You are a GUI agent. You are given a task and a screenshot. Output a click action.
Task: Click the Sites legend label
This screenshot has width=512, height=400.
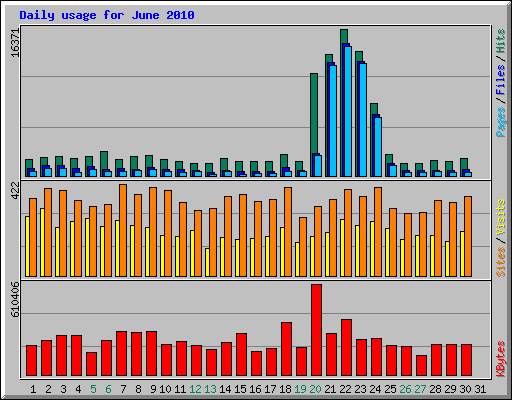coord(501,262)
